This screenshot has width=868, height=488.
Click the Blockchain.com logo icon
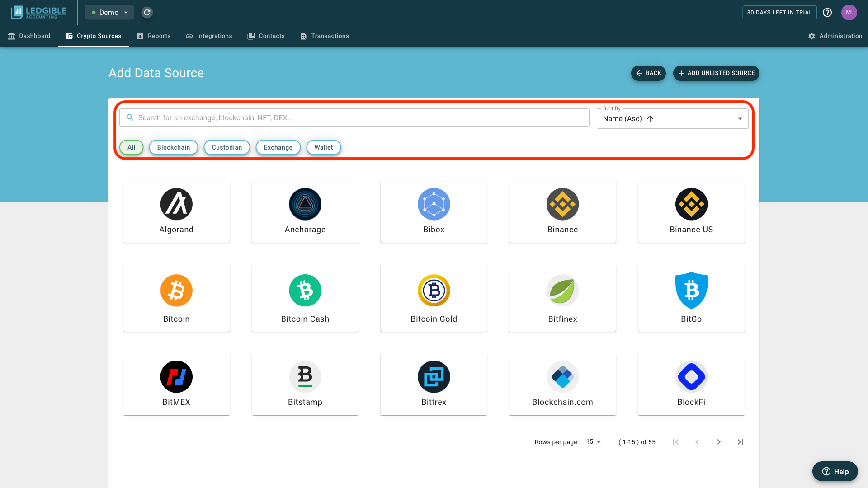pos(563,377)
